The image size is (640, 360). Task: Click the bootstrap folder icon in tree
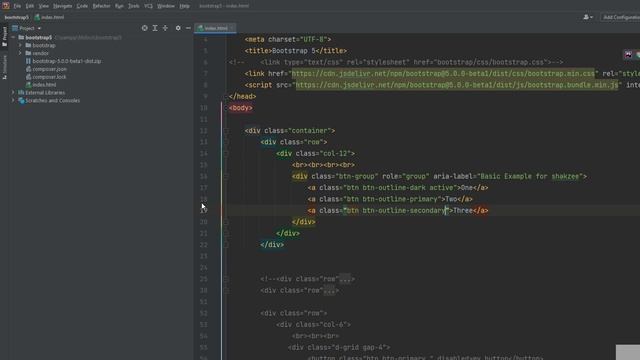coord(28,45)
